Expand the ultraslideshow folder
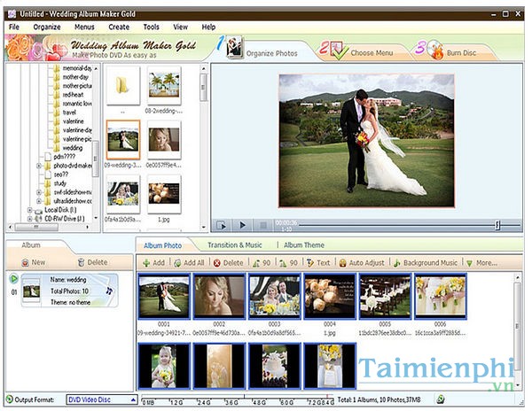This screenshot has width=532, height=411. (39, 201)
